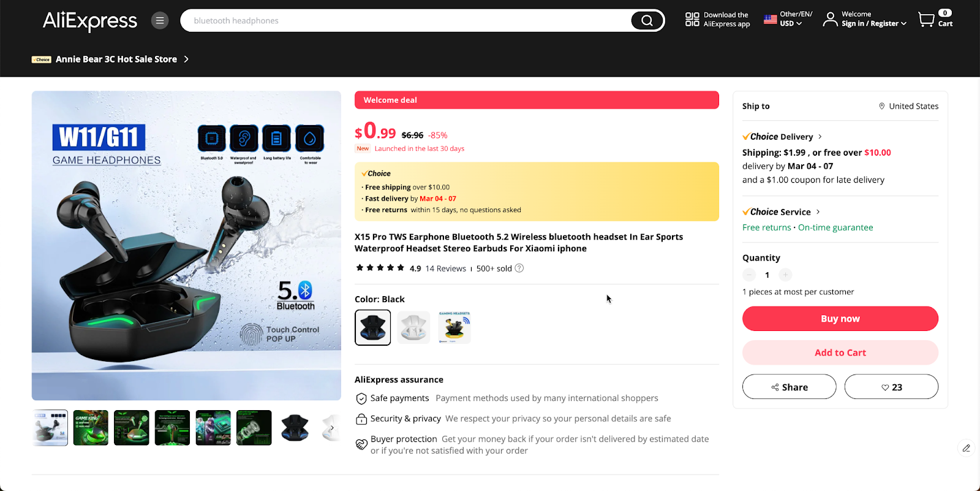Open the user account profile icon
Viewport: 980px width, 491px height.
coord(830,20)
